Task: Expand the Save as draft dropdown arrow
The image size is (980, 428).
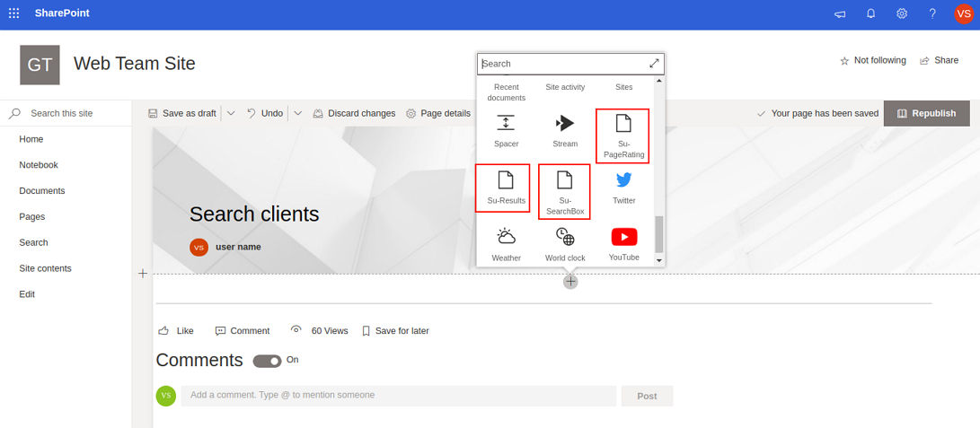Action: click(x=231, y=114)
